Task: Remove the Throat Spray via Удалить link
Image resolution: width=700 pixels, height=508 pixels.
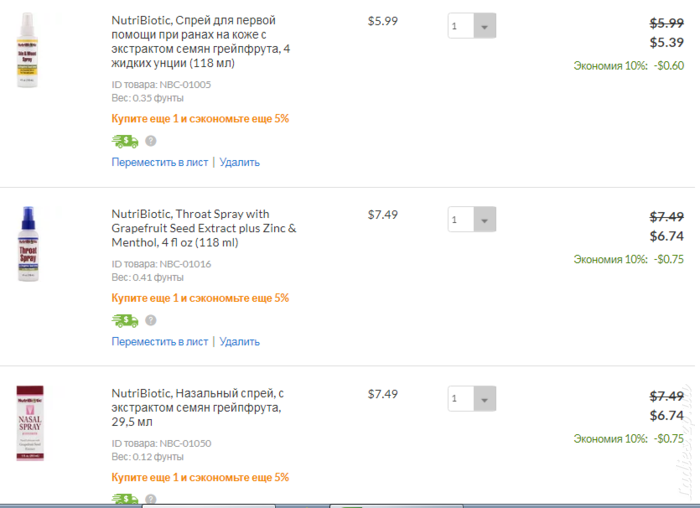Action: 239,342
